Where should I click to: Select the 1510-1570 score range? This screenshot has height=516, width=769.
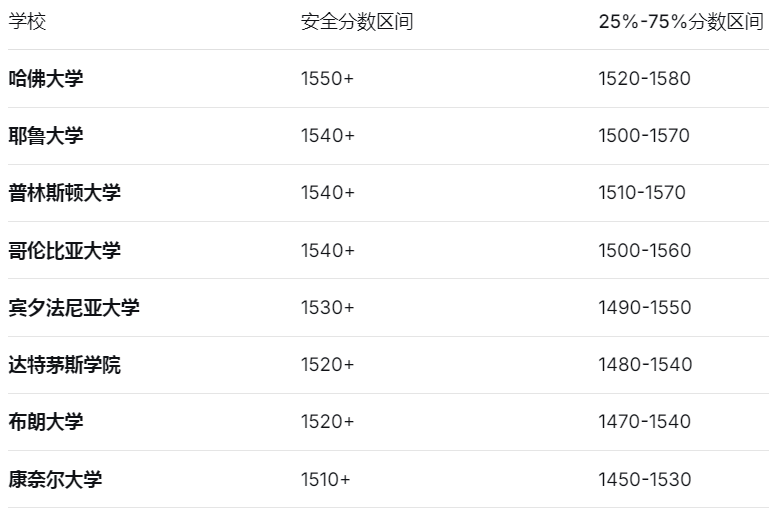[642, 192]
